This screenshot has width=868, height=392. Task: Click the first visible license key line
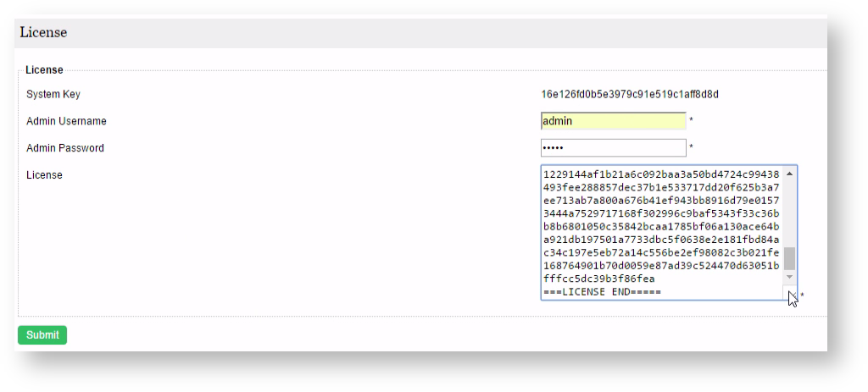[661, 174]
